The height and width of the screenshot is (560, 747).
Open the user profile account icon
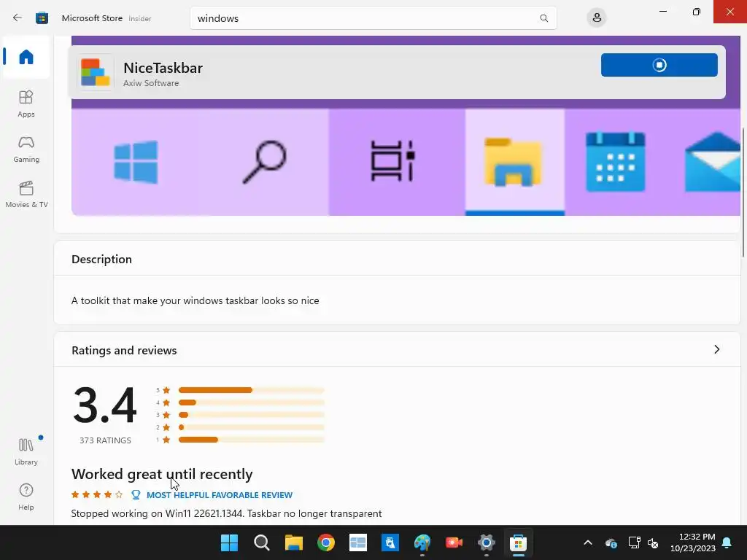pyautogui.click(x=597, y=18)
